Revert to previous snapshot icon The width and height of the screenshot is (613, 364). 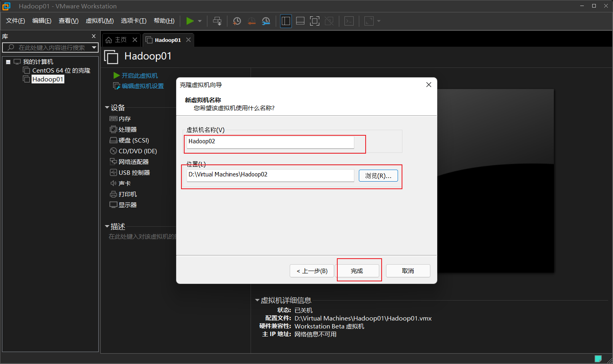pos(251,21)
